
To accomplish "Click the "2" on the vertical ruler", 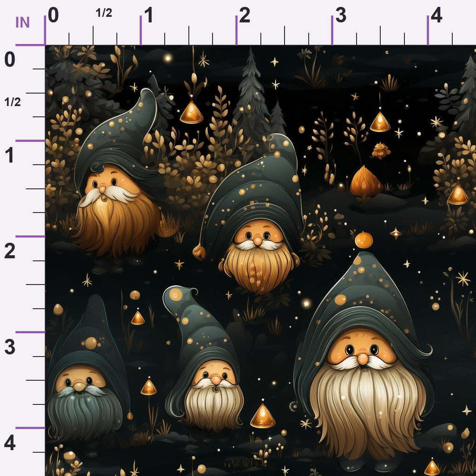I will click(10, 251).
